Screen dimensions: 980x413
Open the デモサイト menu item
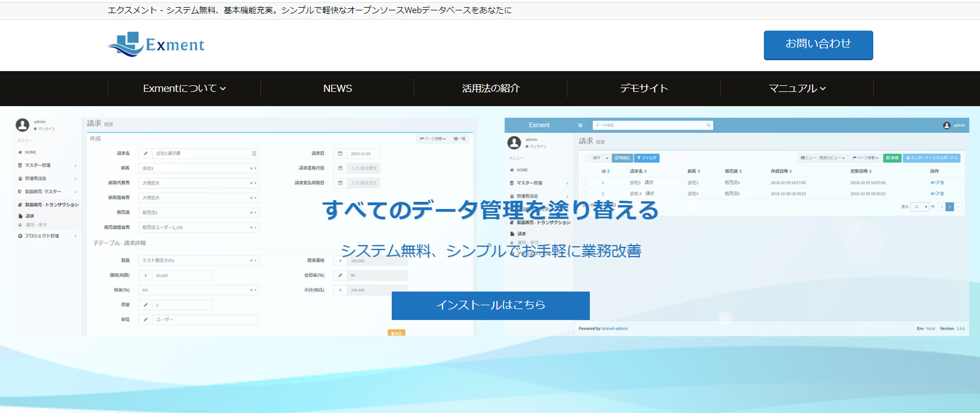coord(644,88)
